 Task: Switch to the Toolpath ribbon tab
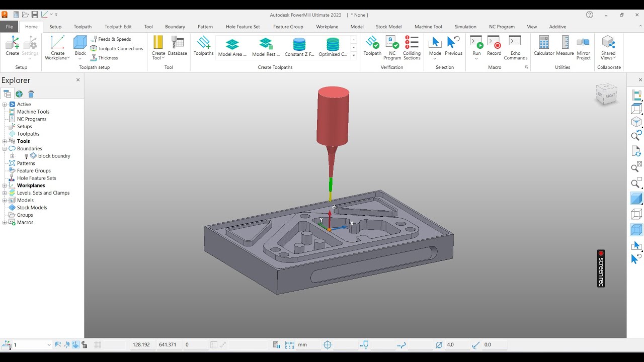[x=83, y=27]
